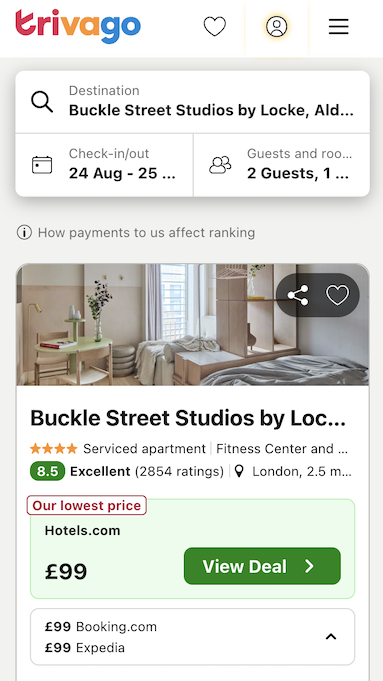Click the location pin for London
Screen dimensions: 383x681
(239, 471)
